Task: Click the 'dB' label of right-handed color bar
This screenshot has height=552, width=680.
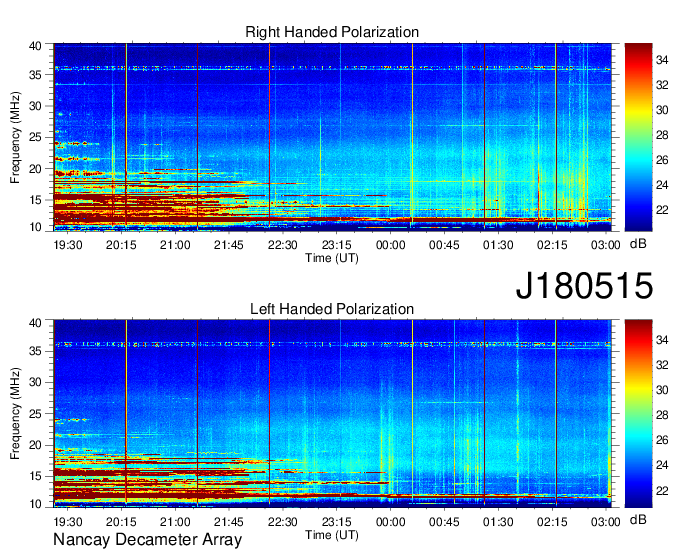Action: 638,244
